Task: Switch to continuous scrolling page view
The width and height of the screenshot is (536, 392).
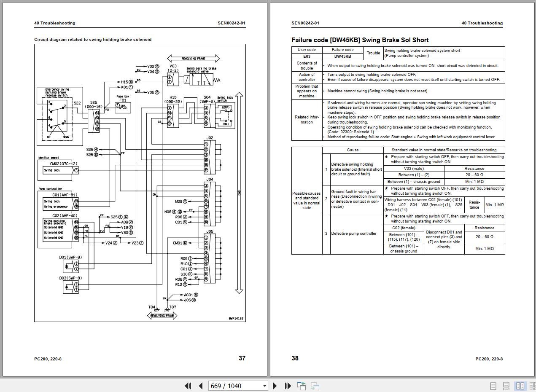Action: pos(506,386)
